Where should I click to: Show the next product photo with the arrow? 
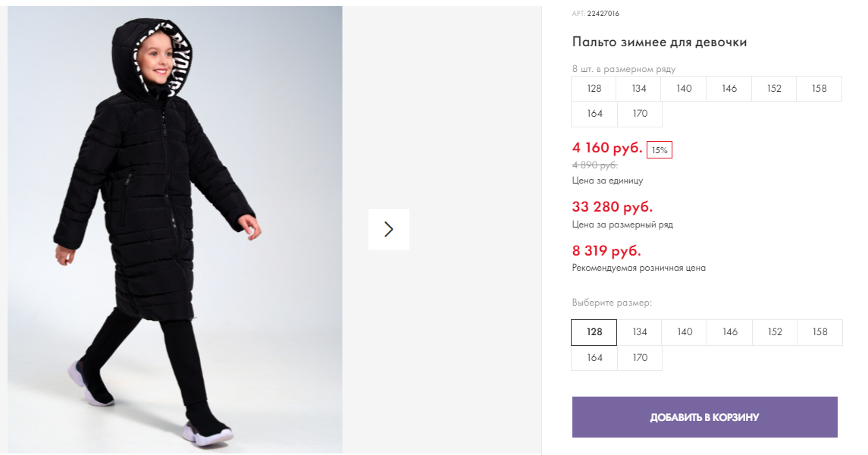coord(389,229)
